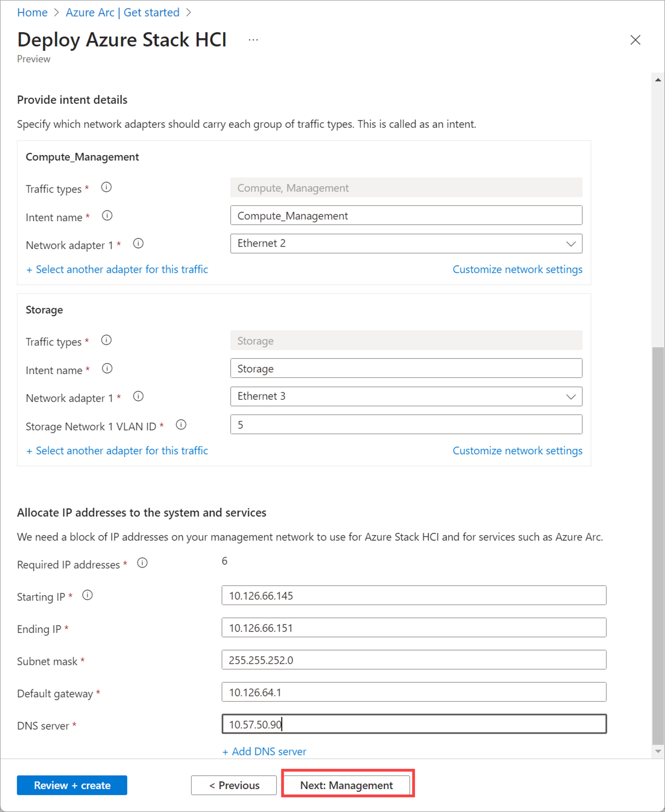This screenshot has width=665, height=812.
Task: Click info icon beside Compute_Management Network adapter 1
Action: (138, 244)
